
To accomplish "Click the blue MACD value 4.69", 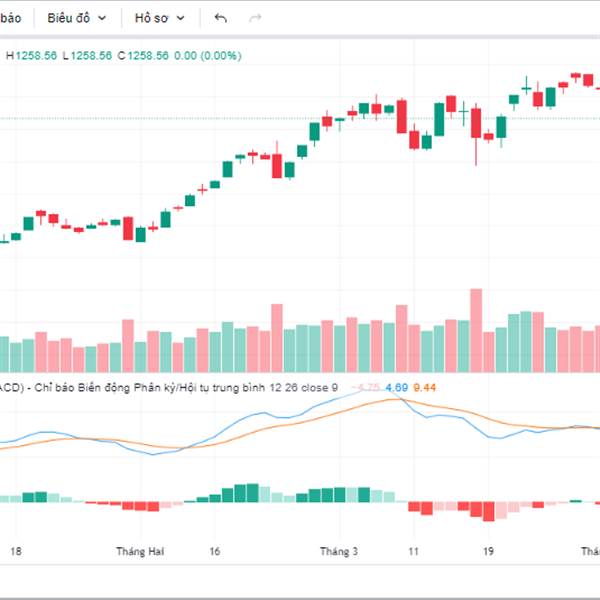I will (x=396, y=388).
